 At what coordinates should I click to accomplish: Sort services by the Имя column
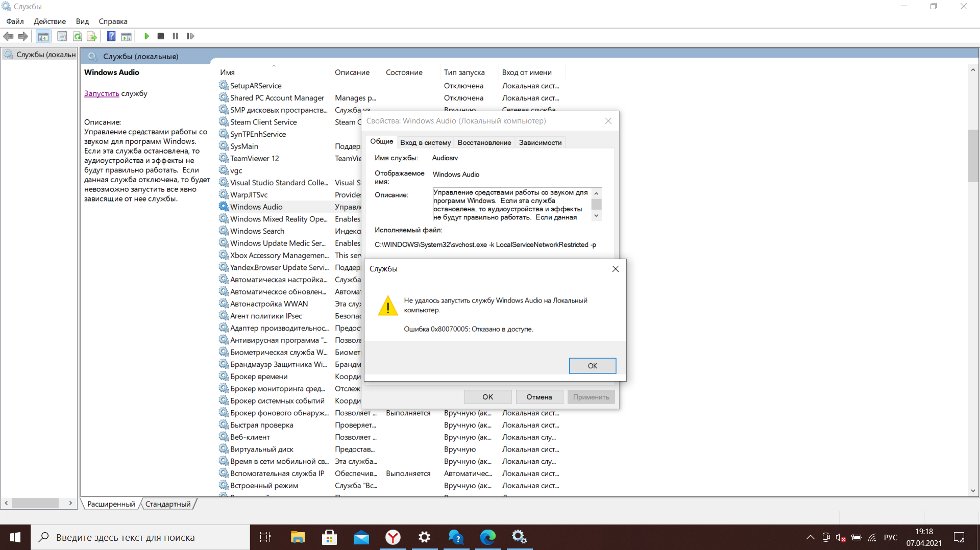(x=274, y=72)
